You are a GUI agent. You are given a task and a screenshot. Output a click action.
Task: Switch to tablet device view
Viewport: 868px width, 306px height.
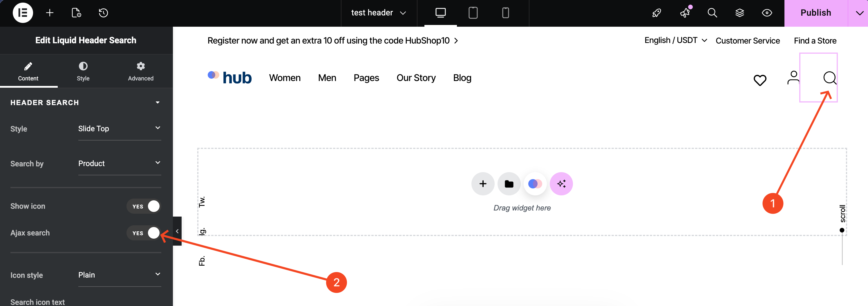tap(473, 13)
